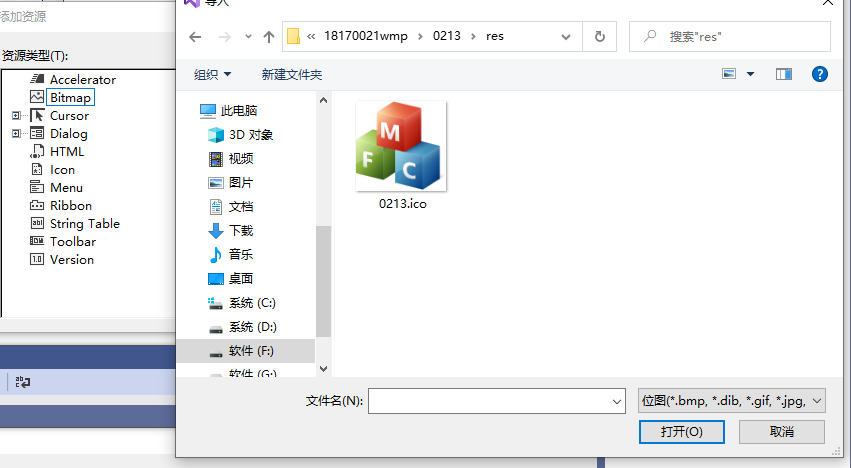Screen dimensions: 851x468
Task: Select the 0213.ico file thumbnail
Action: click(x=401, y=146)
